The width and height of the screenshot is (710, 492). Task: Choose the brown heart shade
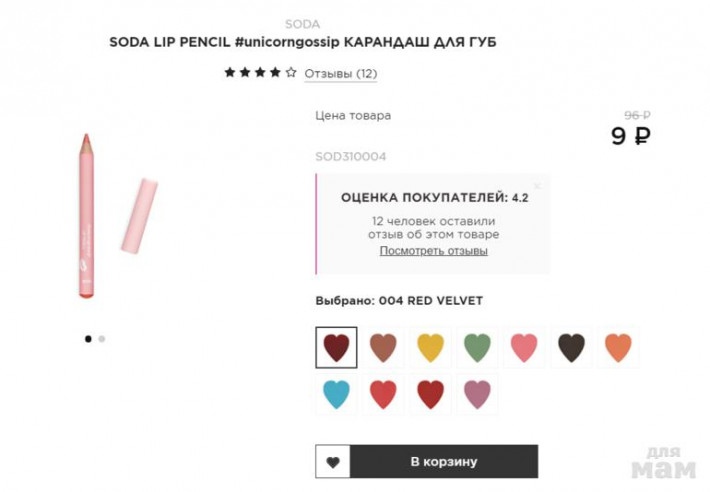tap(383, 347)
